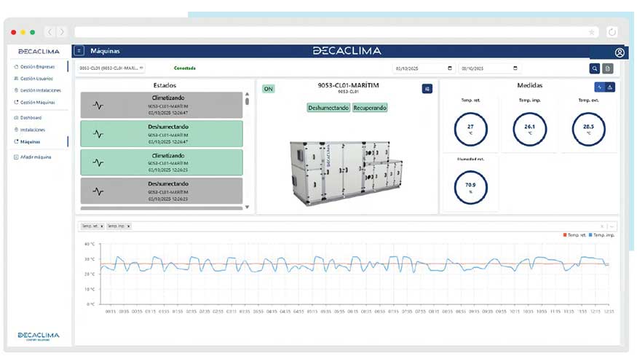Click the start date input field

423,68
